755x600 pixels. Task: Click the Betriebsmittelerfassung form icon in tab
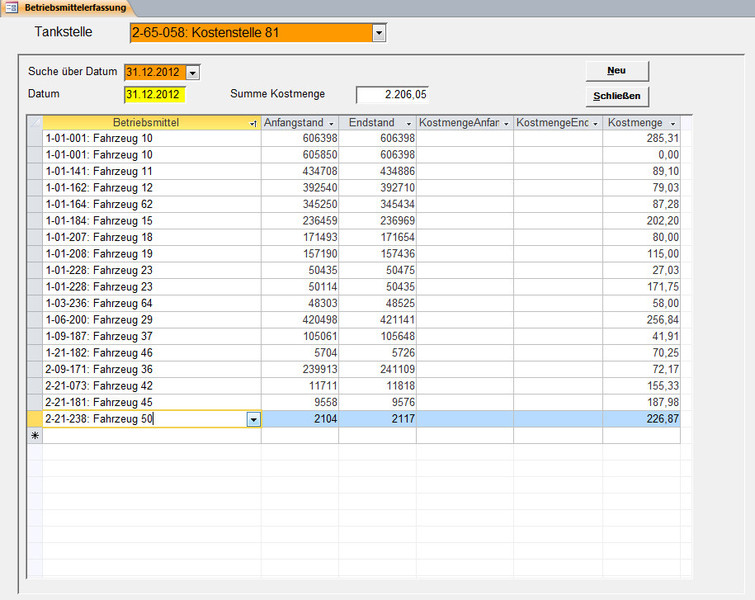click(x=11, y=8)
